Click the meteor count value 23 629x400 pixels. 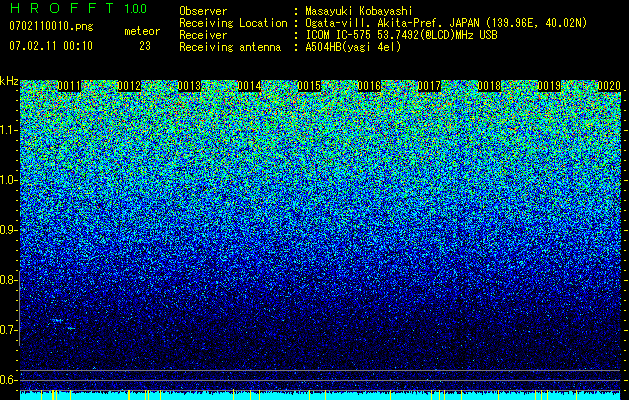(x=145, y=46)
